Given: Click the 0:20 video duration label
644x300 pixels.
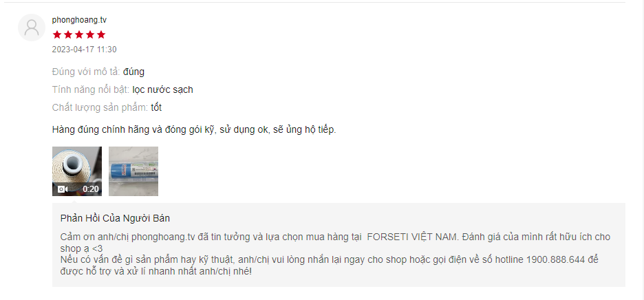Looking at the screenshot, I should (91, 189).
